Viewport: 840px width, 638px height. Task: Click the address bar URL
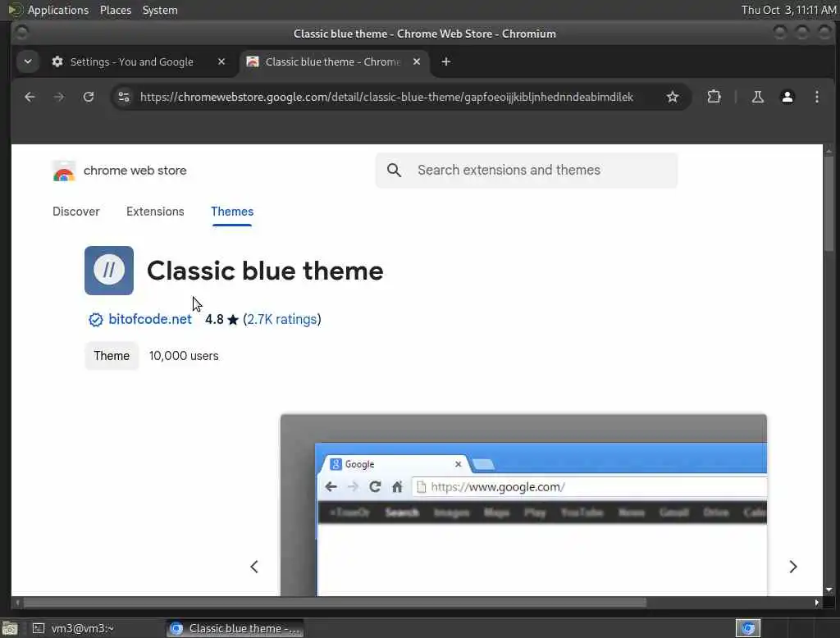(x=386, y=97)
